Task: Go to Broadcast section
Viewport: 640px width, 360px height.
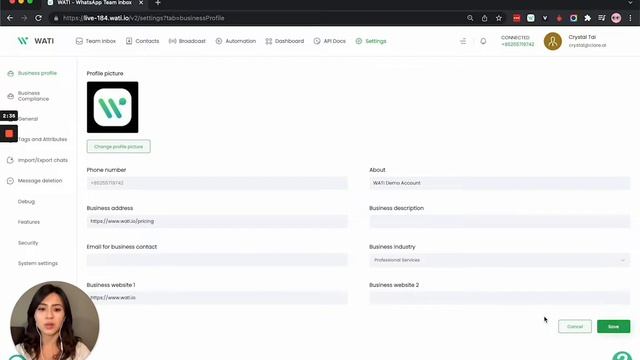Action: 187,41
